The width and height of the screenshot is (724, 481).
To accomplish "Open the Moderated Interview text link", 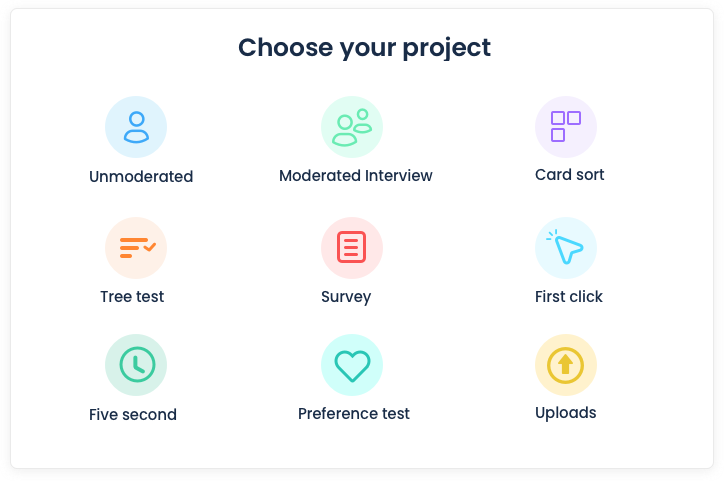I will point(356,176).
